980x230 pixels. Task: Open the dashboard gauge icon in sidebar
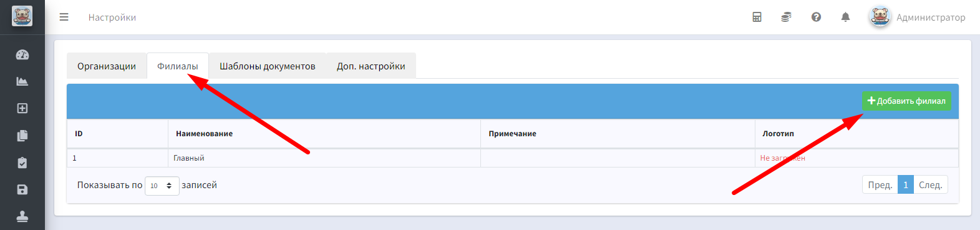22,54
